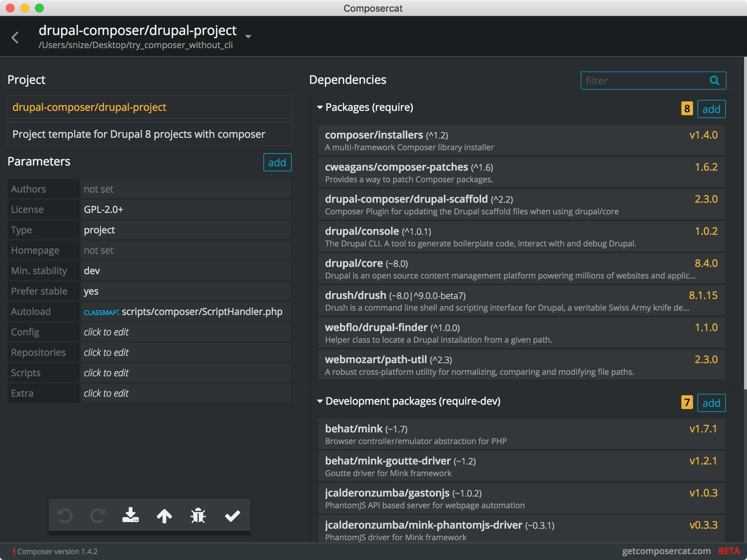Click the require package count badge 8
The image size is (747, 560).
point(687,109)
